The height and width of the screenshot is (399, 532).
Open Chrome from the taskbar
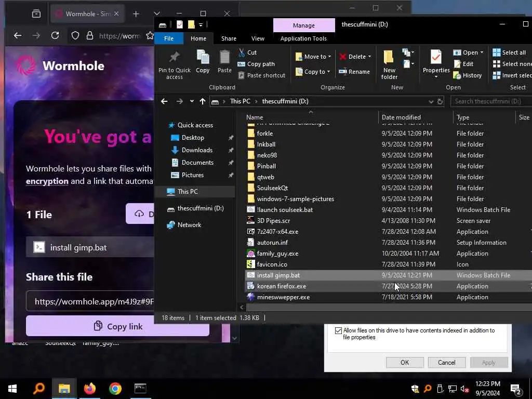click(115, 388)
